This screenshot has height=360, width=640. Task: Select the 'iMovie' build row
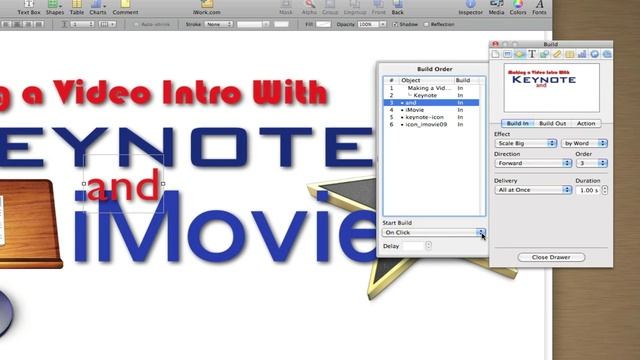coord(431,110)
